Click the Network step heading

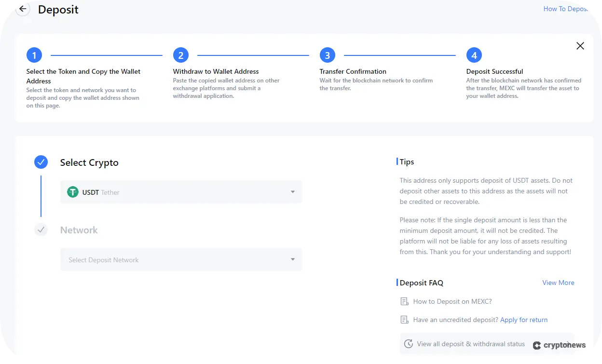[x=79, y=230]
